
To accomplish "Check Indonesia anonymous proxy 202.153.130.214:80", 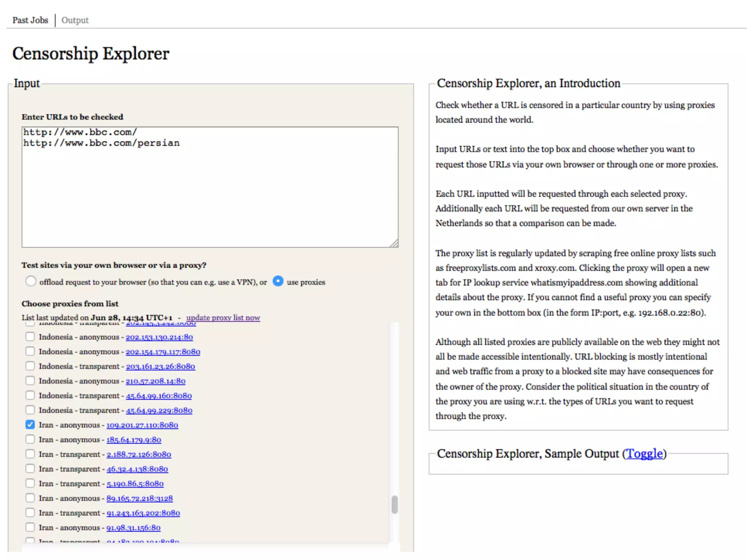I will 30,337.
